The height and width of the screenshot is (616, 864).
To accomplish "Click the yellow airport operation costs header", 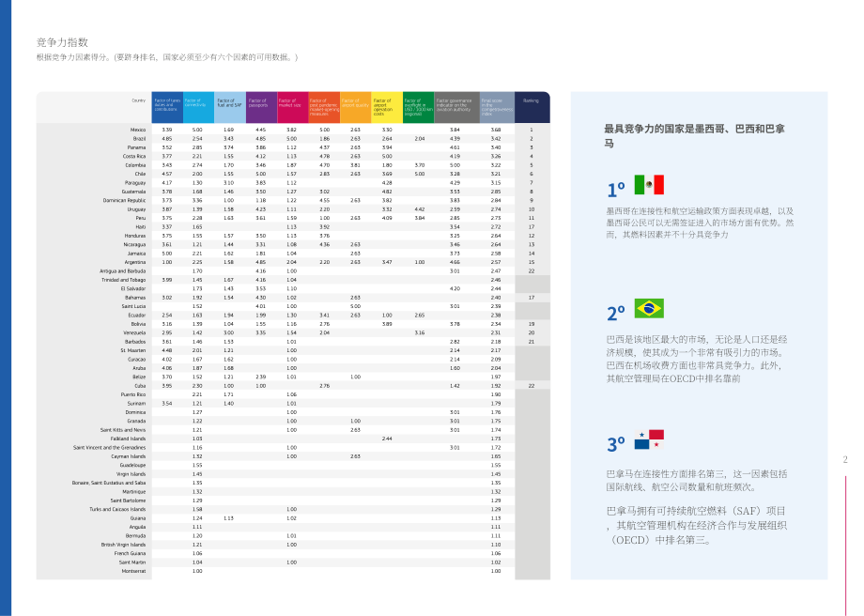I will click(387, 107).
